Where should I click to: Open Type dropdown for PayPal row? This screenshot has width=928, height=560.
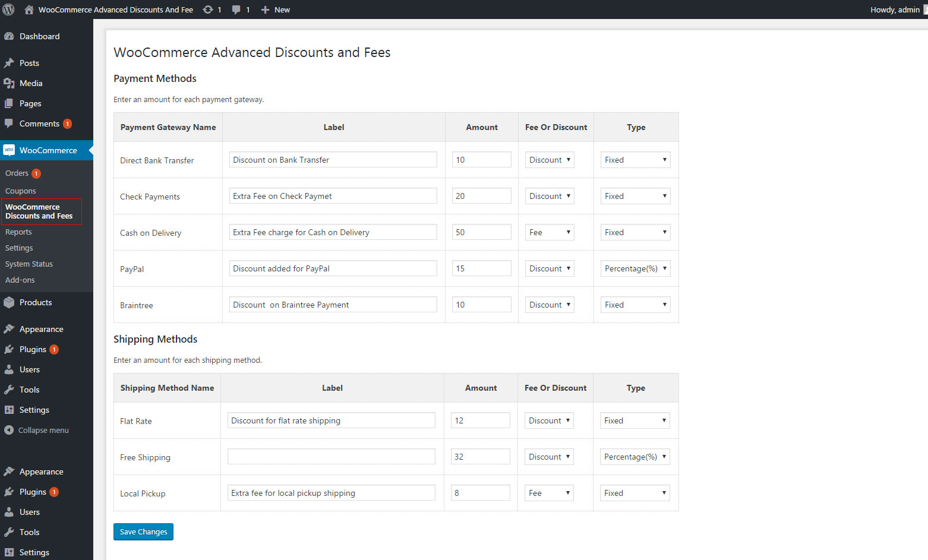pyautogui.click(x=635, y=268)
